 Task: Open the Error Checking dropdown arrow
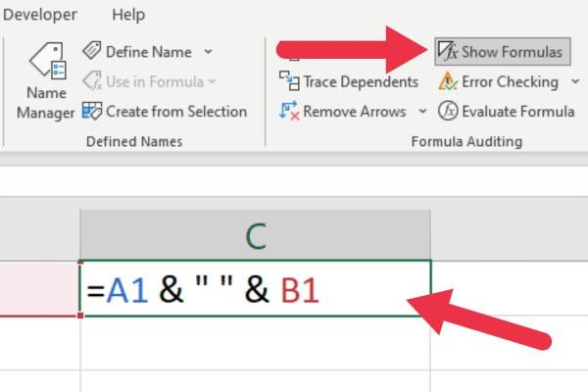574,81
